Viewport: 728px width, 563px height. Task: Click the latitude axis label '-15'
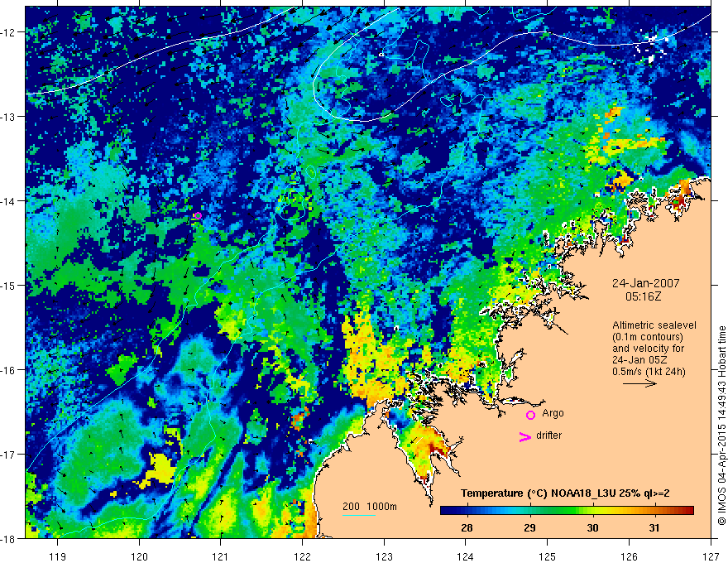click(8, 285)
